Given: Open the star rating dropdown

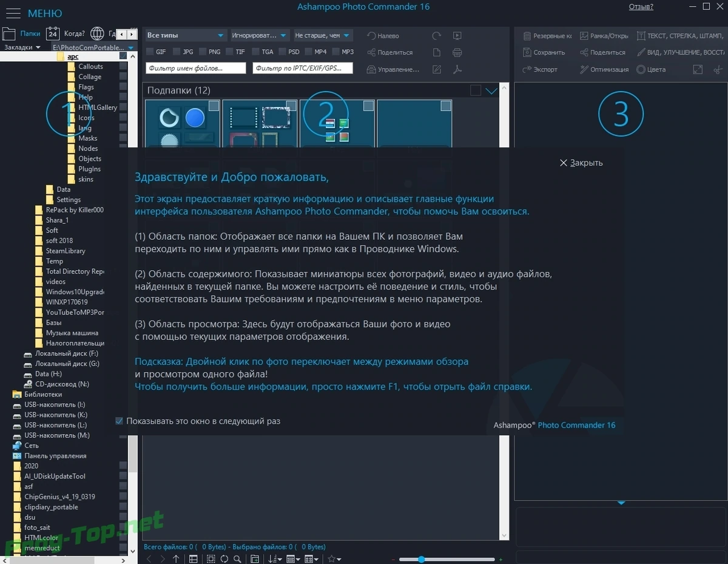Looking at the screenshot, I should [x=334, y=559].
